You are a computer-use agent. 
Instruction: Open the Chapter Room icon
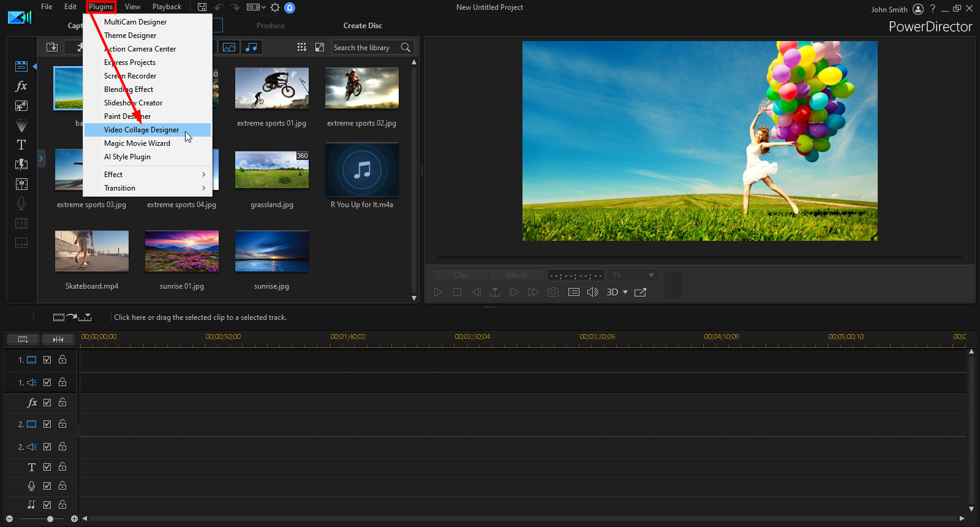point(21,223)
